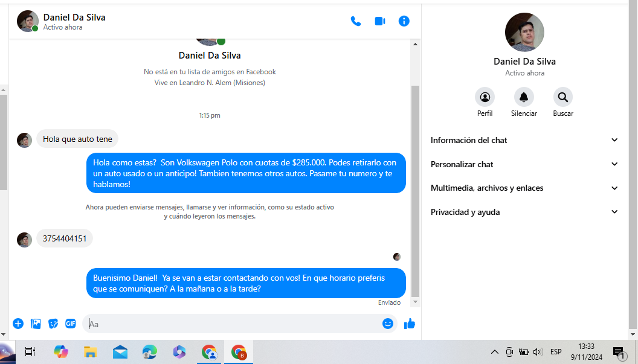The image size is (638, 364).
Task: Expand Personalizar chat section
Action: coord(524,164)
